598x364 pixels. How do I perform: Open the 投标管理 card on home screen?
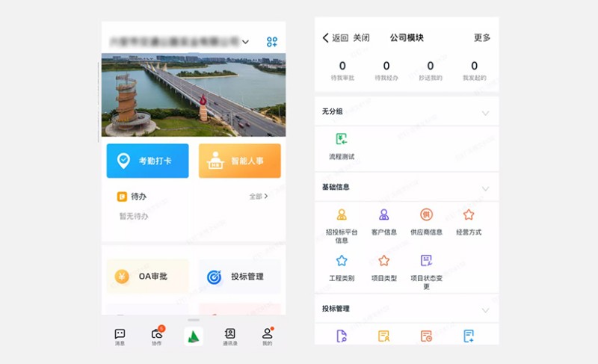click(x=240, y=277)
